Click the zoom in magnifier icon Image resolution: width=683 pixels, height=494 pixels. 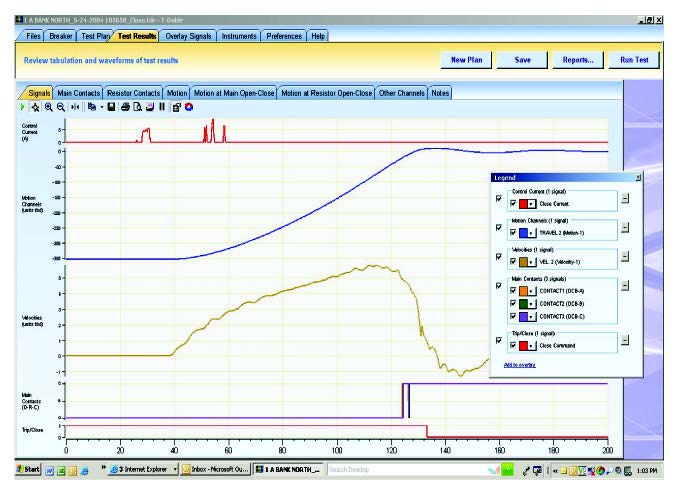click(x=48, y=107)
